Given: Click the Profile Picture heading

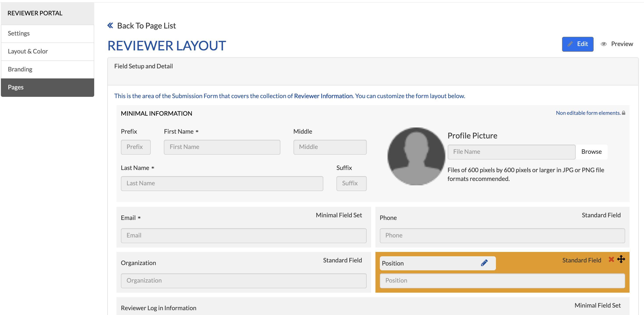Looking at the screenshot, I should 472,136.
